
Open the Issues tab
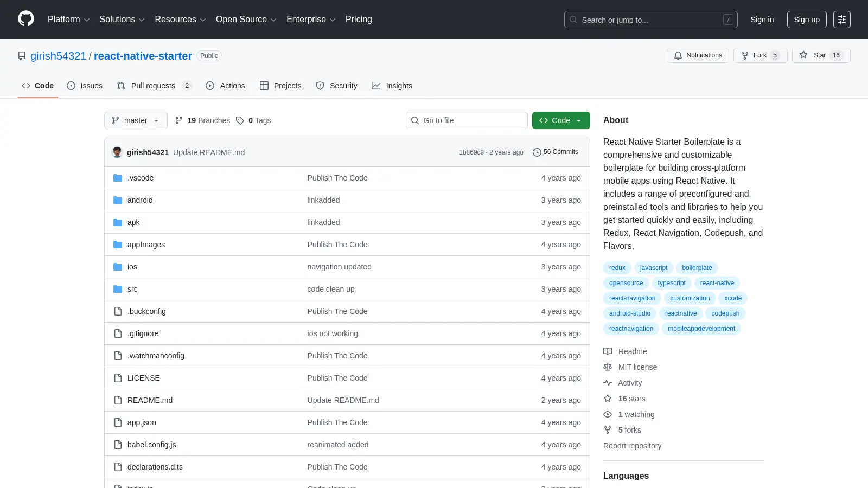85,86
